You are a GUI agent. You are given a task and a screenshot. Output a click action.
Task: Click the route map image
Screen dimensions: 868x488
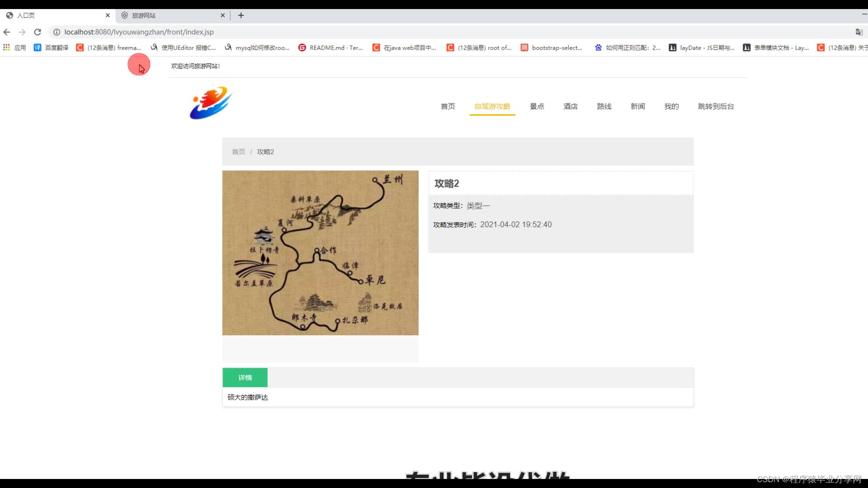pyautogui.click(x=320, y=253)
